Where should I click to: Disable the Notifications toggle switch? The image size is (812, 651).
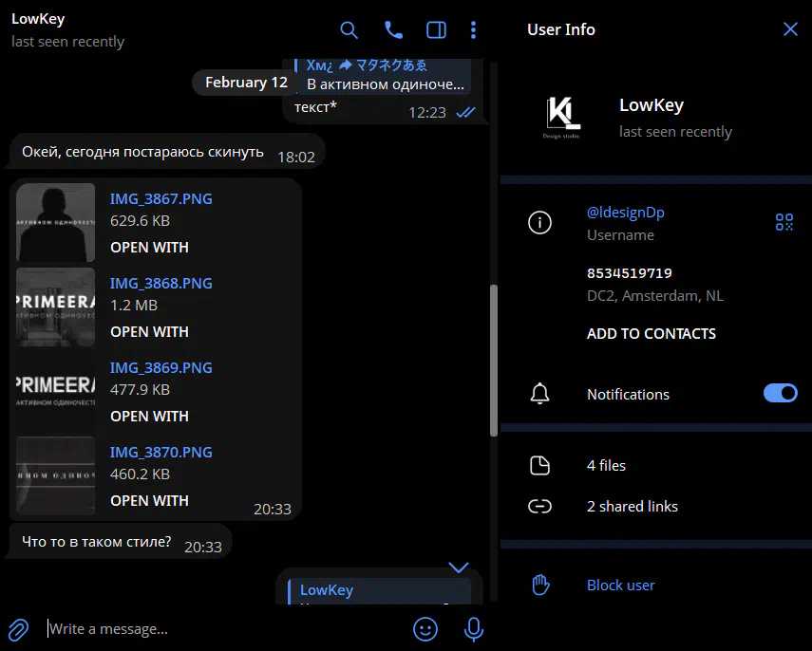[780, 394]
